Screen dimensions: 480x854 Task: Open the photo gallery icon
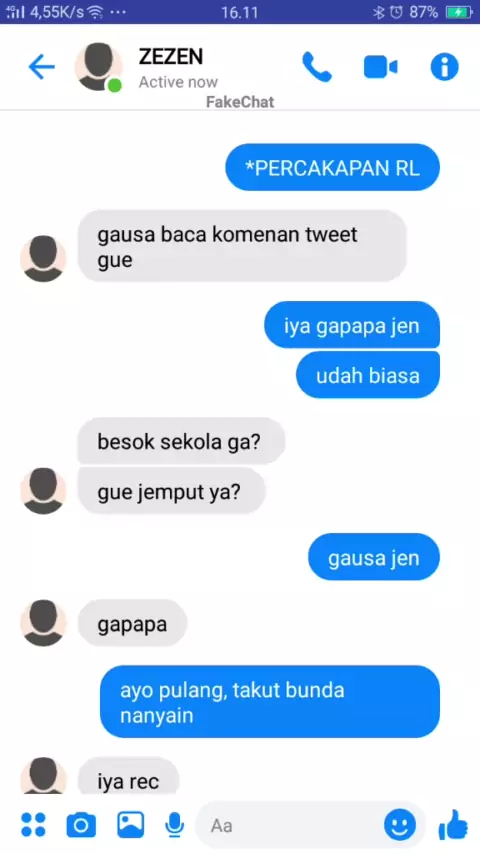(x=131, y=825)
